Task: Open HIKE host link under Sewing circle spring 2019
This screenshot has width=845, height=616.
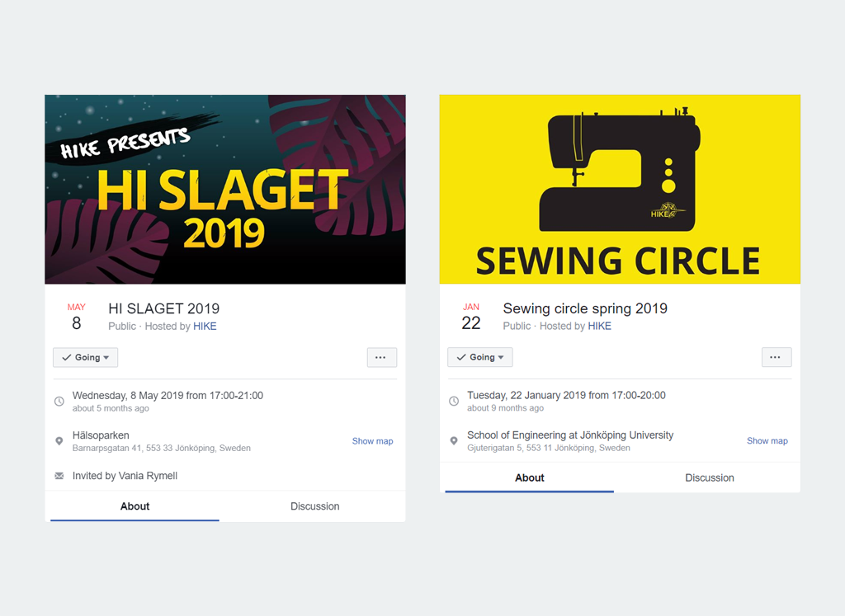Action: (599, 326)
